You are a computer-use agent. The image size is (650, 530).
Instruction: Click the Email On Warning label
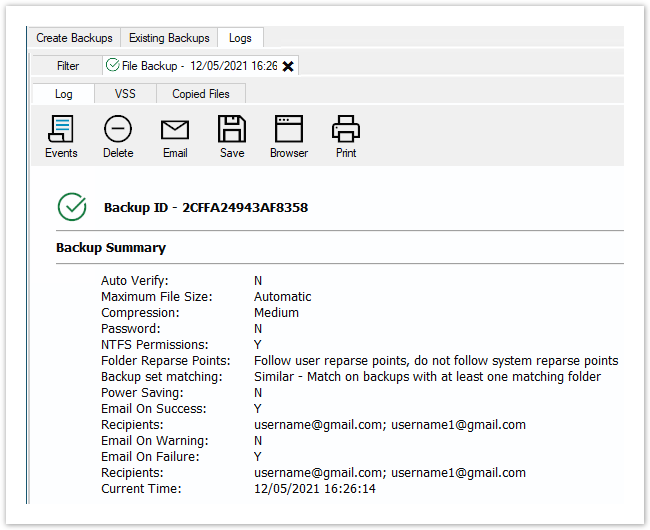coord(155,440)
